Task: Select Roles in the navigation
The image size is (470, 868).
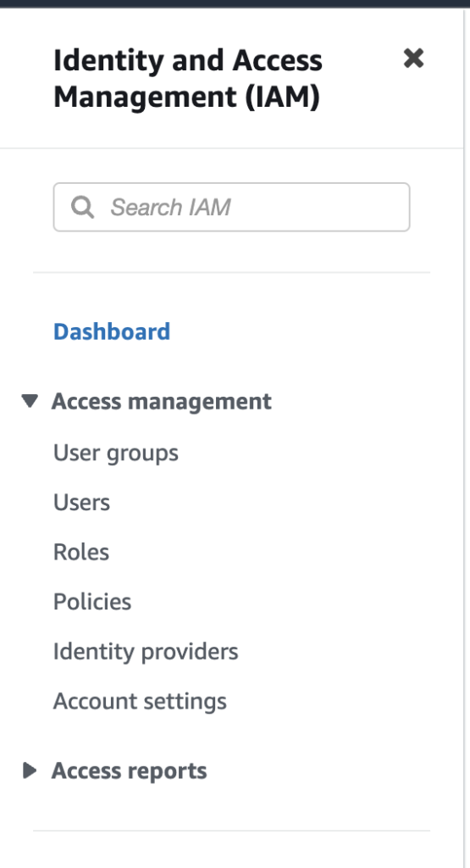Action: point(81,552)
